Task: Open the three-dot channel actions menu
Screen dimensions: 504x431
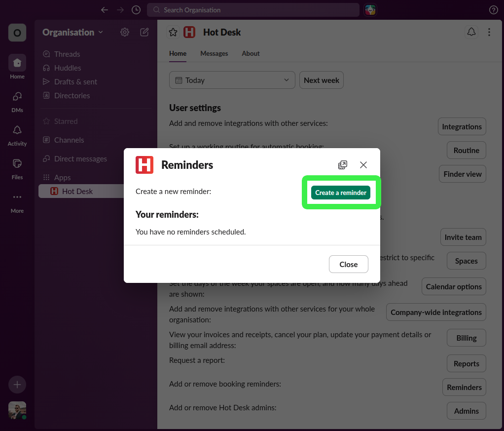Action: (x=489, y=32)
